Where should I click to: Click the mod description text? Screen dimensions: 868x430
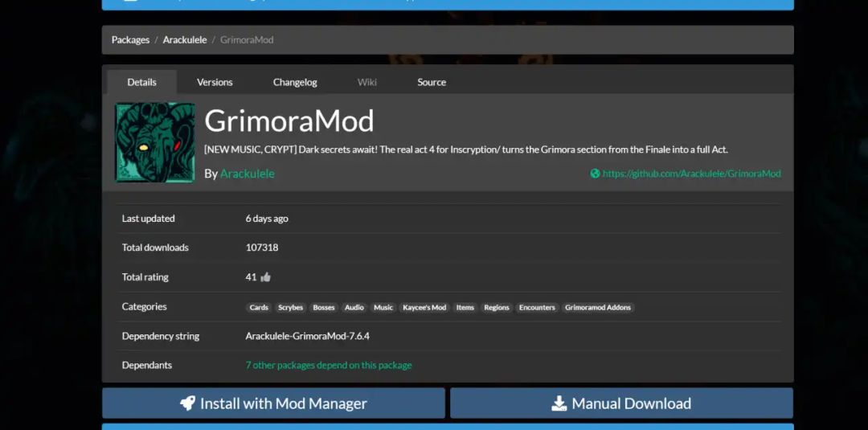tap(466, 149)
